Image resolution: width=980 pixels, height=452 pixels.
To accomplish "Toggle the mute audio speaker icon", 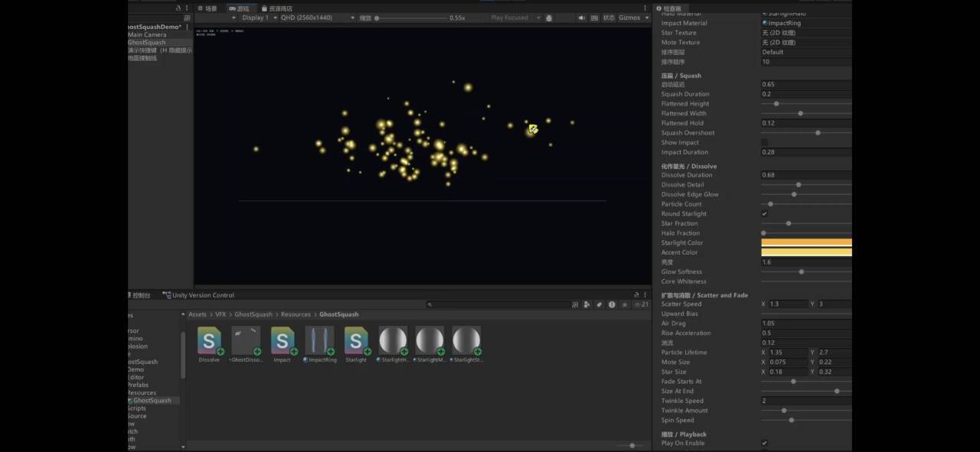I will pyautogui.click(x=582, y=18).
